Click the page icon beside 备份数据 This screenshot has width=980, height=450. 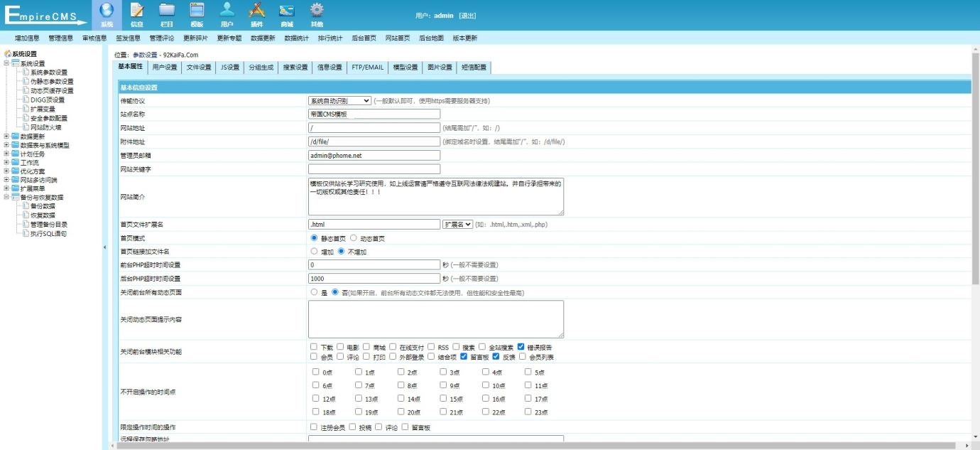click(x=26, y=206)
